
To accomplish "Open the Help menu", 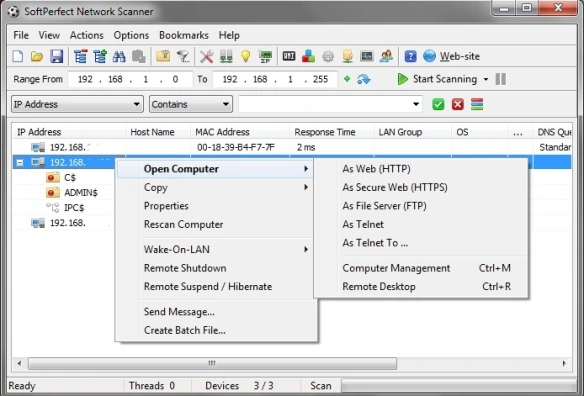I will coord(229,35).
